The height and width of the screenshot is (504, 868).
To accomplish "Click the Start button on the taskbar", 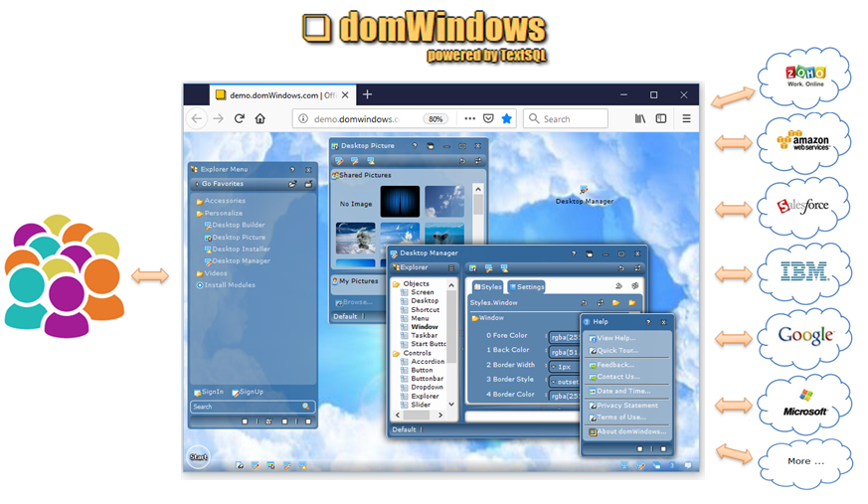I will (x=198, y=457).
